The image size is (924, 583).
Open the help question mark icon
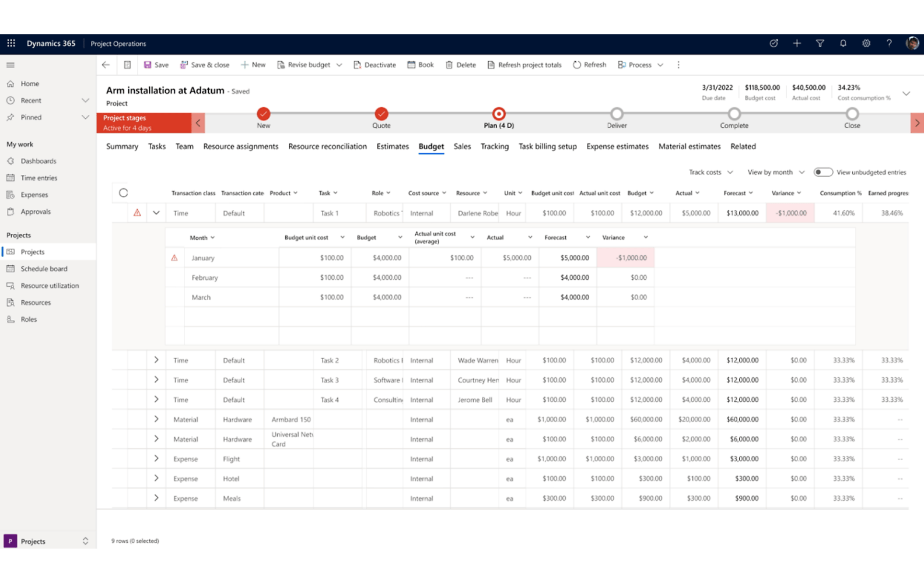pos(889,43)
